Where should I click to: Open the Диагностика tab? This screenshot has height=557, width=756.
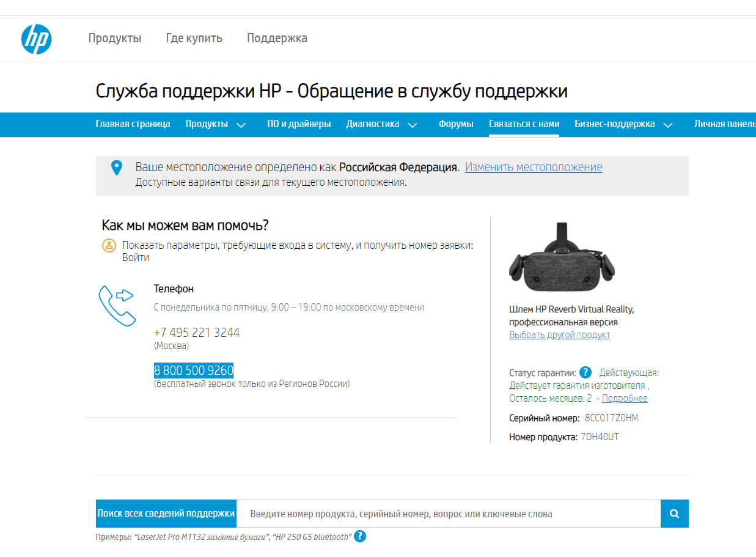pos(373,124)
